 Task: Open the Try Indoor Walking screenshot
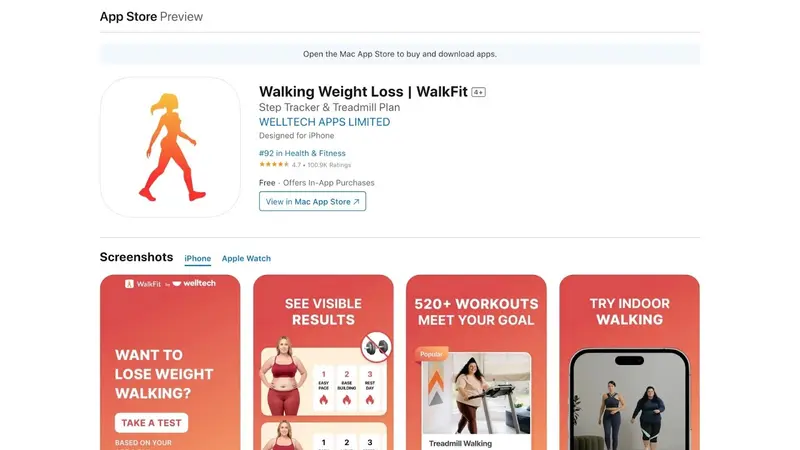629,362
